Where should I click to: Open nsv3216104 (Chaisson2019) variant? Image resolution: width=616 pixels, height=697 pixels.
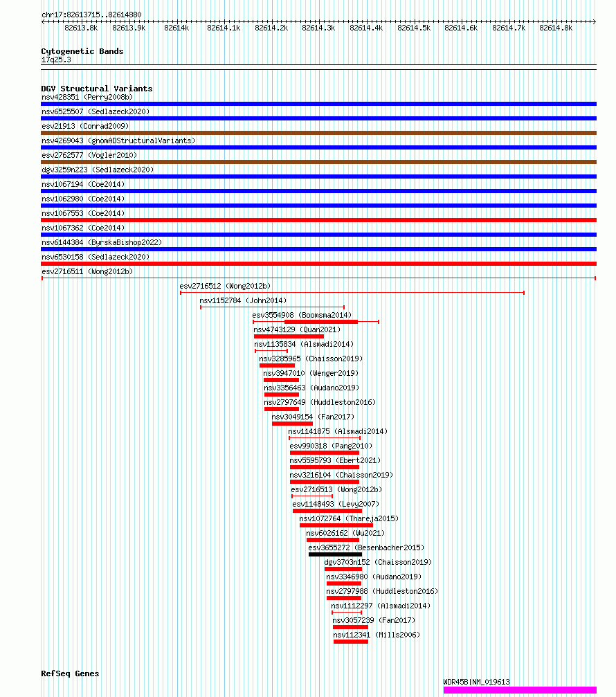(x=341, y=475)
